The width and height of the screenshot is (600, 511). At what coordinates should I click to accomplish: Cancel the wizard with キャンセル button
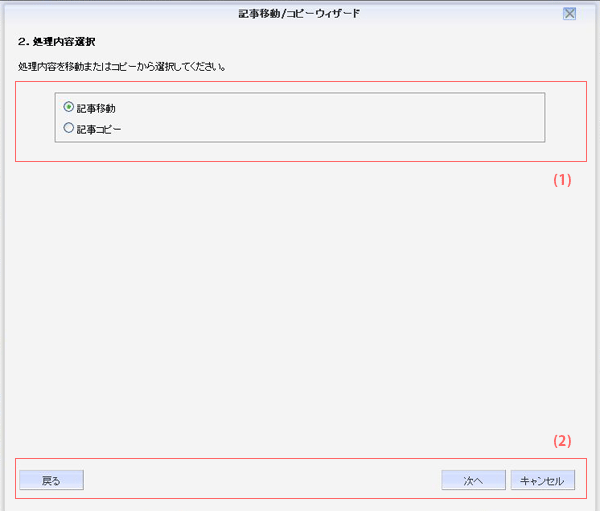(543, 480)
